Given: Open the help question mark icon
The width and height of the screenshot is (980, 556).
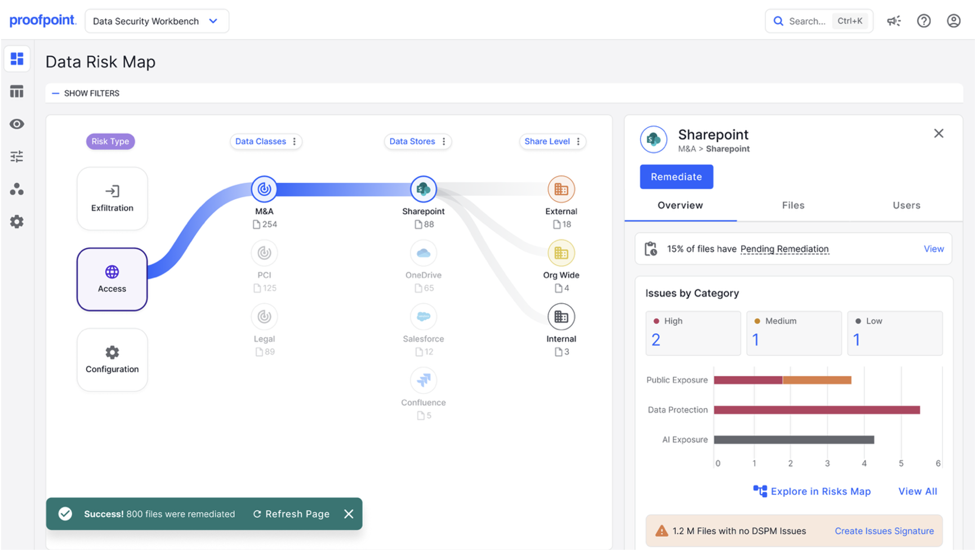Looking at the screenshot, I should coord(924,21).
